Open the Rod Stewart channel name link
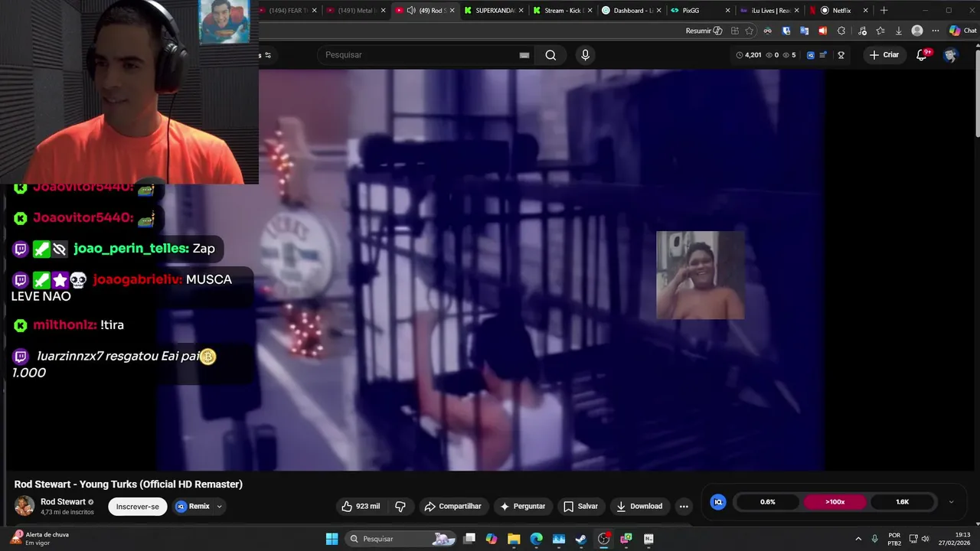Screen dimensions: 980x551 (x=63, y=502)
